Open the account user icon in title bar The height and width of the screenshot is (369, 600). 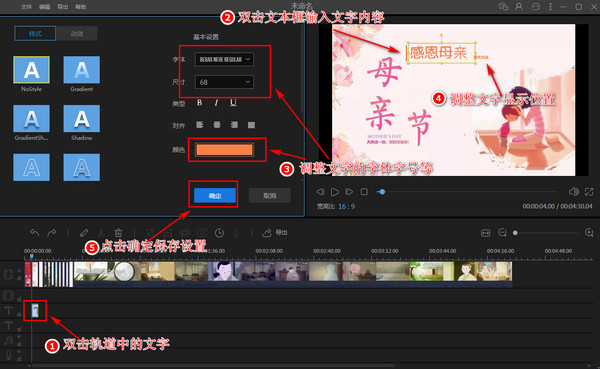pos(519,7)
